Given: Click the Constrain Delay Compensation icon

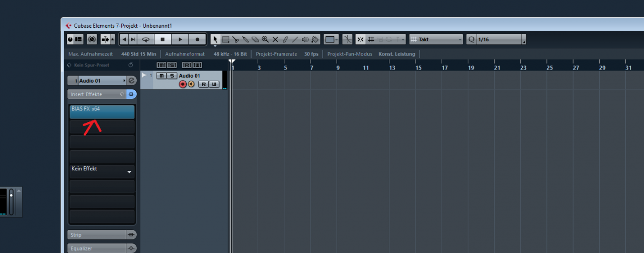Looking at the screenshot, I should (x=92, y=39).
